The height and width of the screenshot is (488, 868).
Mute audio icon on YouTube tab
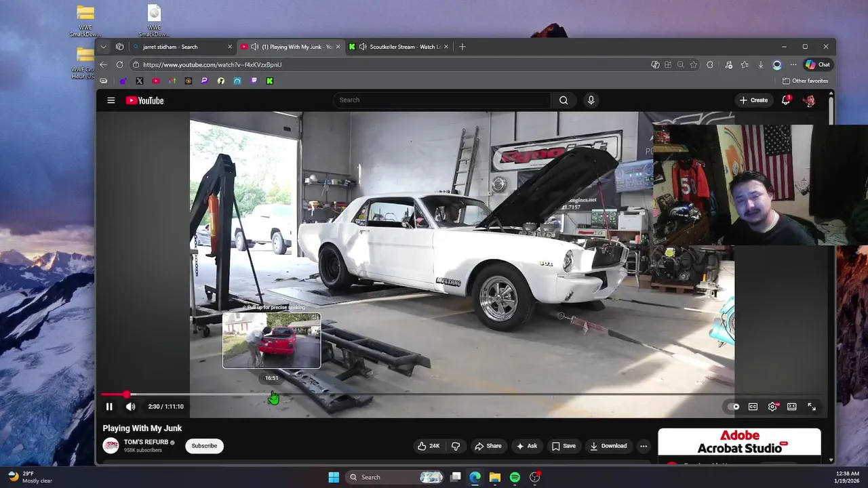coord(254,47)
